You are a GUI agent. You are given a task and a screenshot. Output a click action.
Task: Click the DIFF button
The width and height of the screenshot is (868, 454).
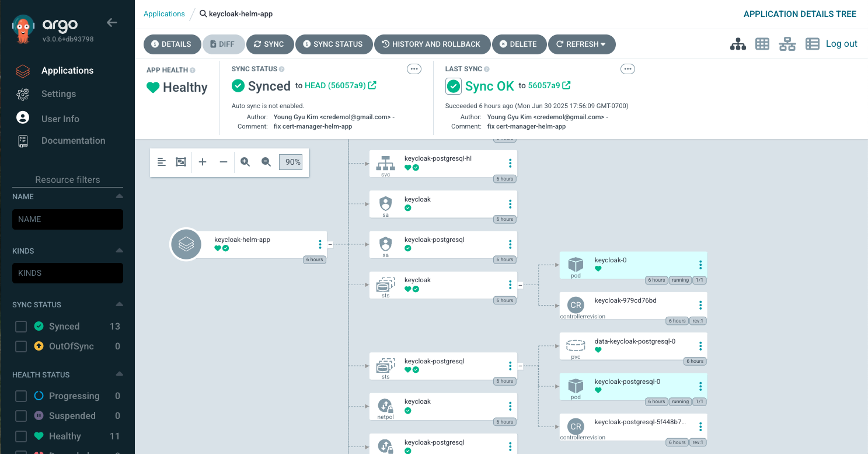224,44
